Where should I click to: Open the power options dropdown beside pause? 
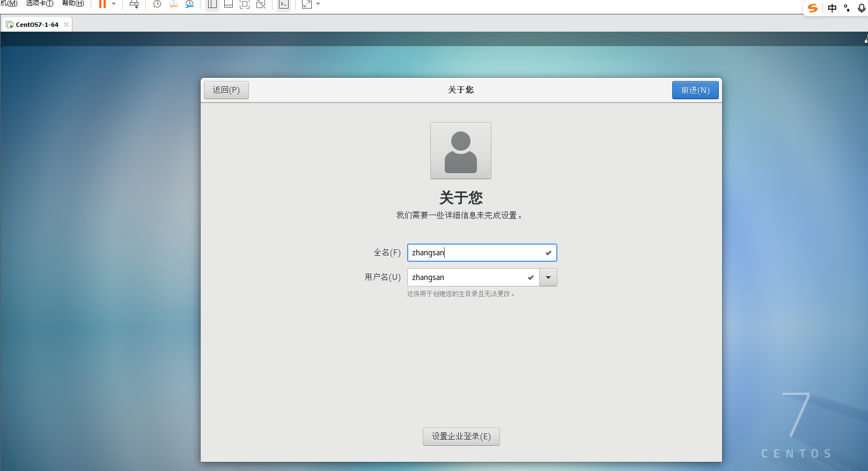pyautogui.click(x=114, y=4)
